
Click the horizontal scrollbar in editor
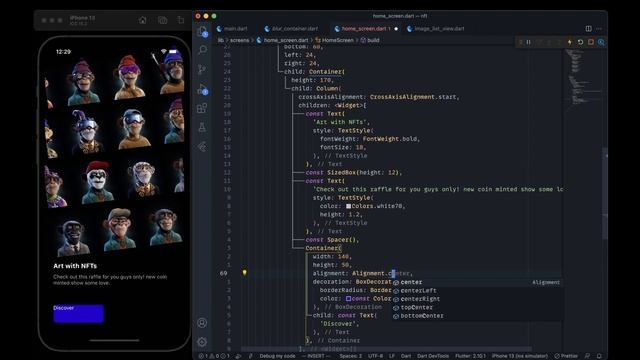386,349
